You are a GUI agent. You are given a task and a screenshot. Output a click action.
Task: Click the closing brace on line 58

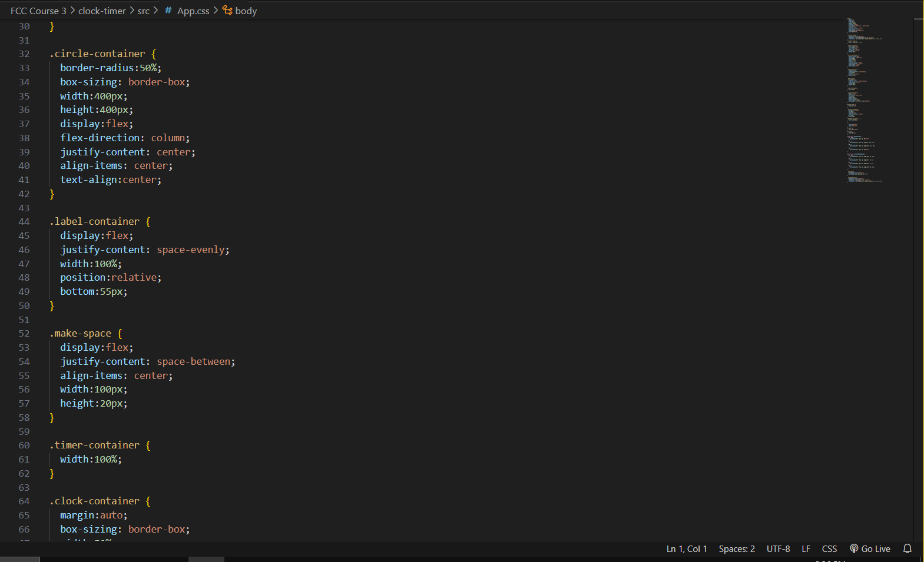pos(52,417)
